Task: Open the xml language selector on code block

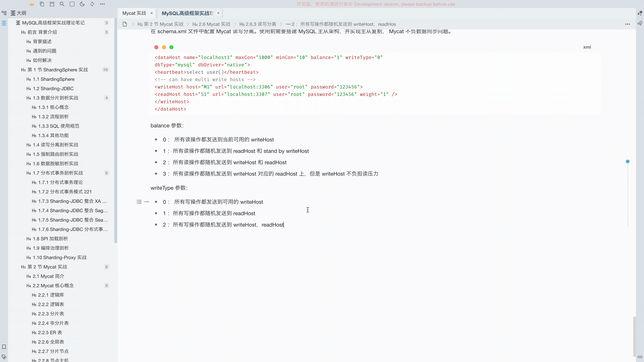Action: 587,47
